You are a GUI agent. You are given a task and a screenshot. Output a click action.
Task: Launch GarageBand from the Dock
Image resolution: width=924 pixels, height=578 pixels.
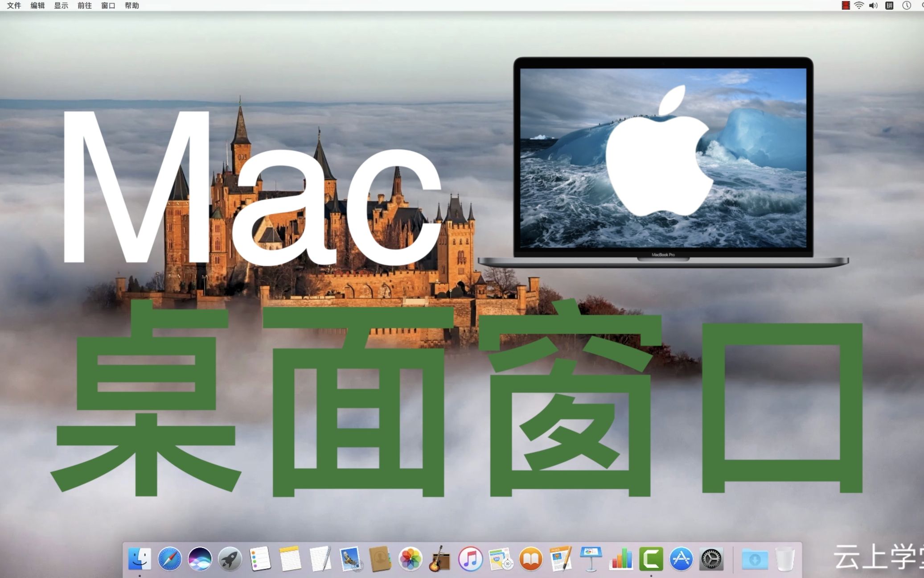pyautogui.click(x=440, y=559)
